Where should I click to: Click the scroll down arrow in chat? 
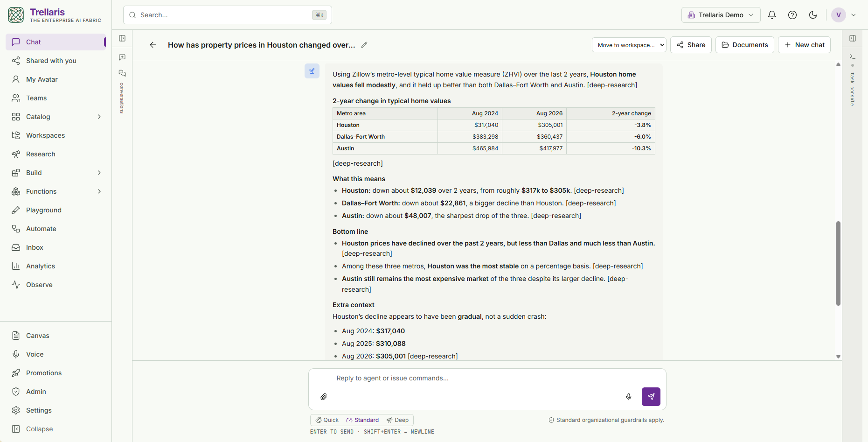tap(838, 357)
